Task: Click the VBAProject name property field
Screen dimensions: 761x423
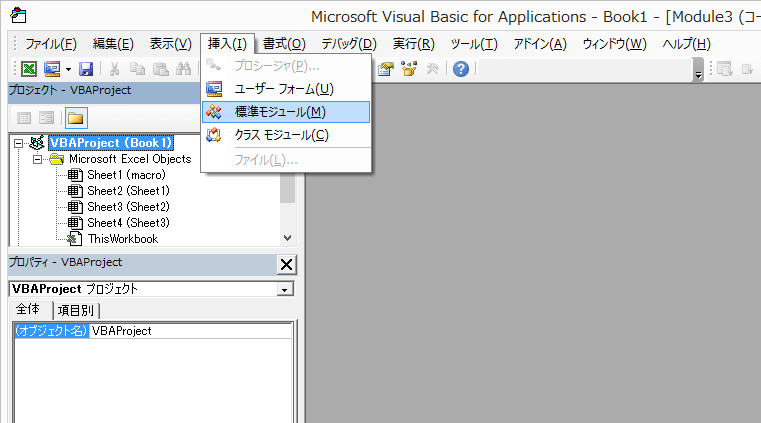Action: pos(190,331)
